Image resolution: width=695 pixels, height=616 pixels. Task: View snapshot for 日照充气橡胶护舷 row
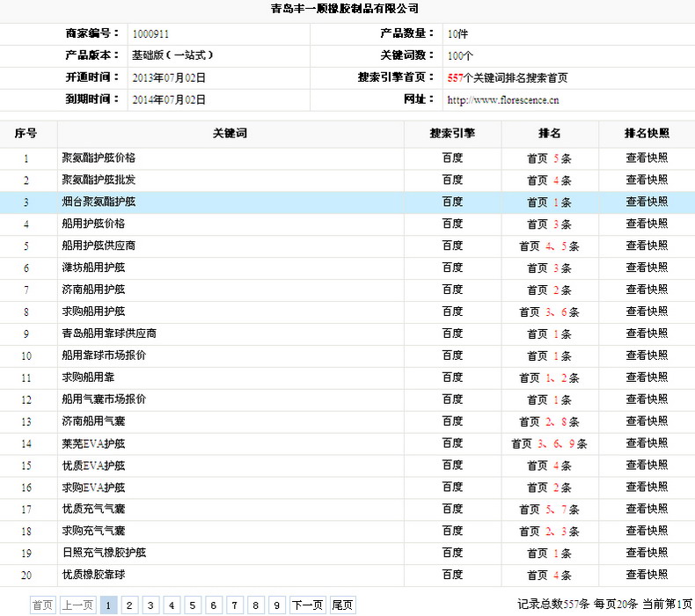tap(647, 553)
